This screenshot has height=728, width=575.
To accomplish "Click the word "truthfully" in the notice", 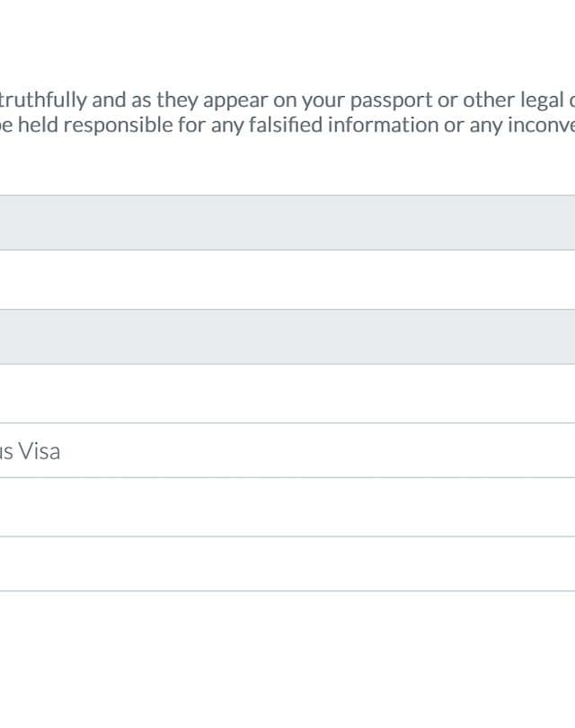I will pyautogui.click(x=45, y=99).
